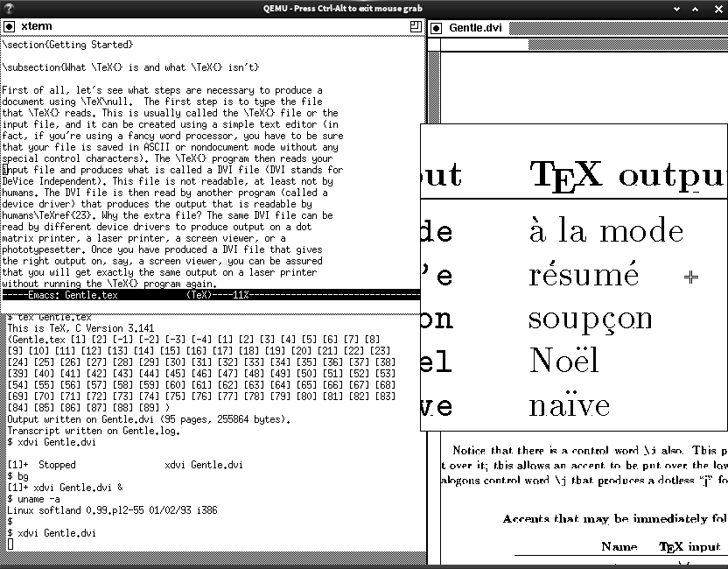The width and height of the screenshot is (728, 569).
Task: Click the QEMU title bar text
Action: coord(343,9)
